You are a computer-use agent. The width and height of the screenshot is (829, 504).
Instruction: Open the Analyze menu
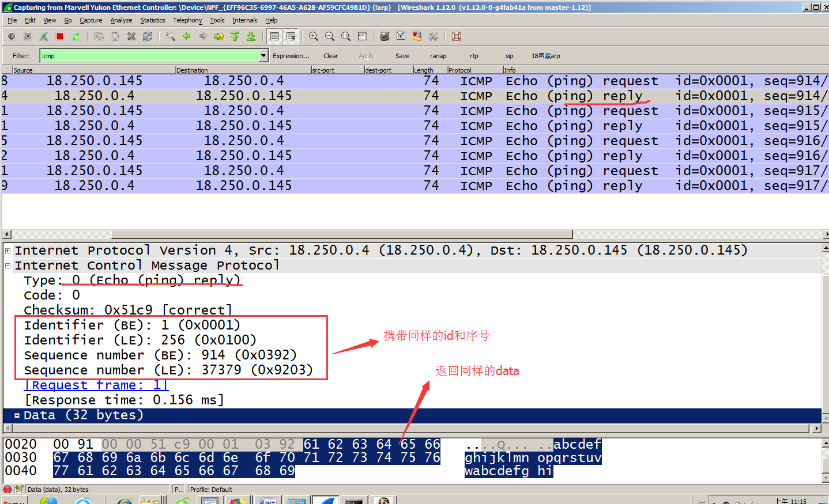pos(121,20)
